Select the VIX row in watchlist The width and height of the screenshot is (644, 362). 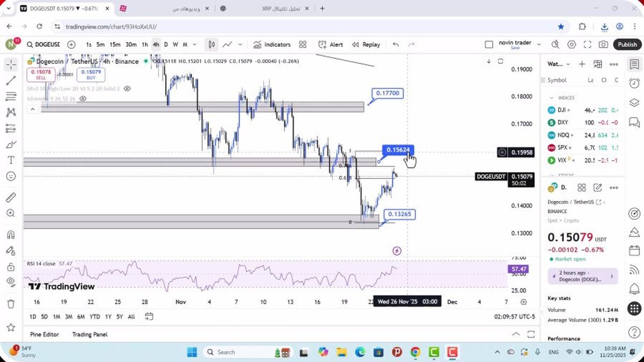583,160
